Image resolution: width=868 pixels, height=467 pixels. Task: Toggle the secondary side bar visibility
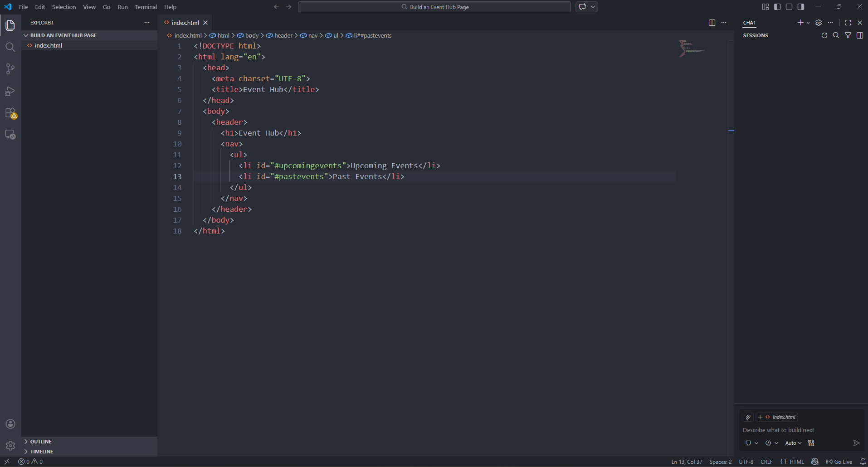pos(801,7)
